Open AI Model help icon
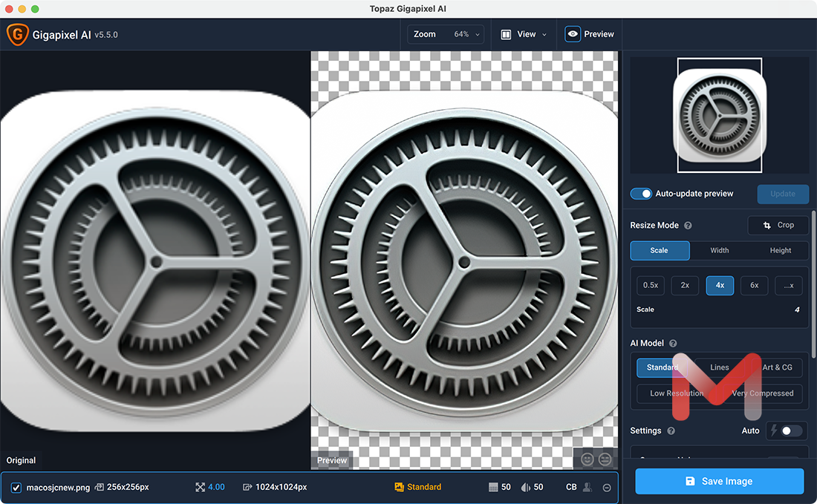 coord(673,344)
